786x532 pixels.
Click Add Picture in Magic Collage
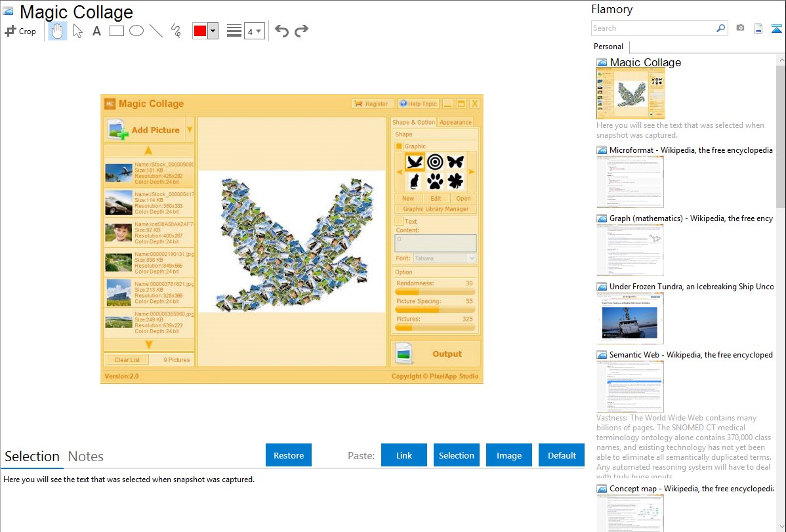click(144, 130)
